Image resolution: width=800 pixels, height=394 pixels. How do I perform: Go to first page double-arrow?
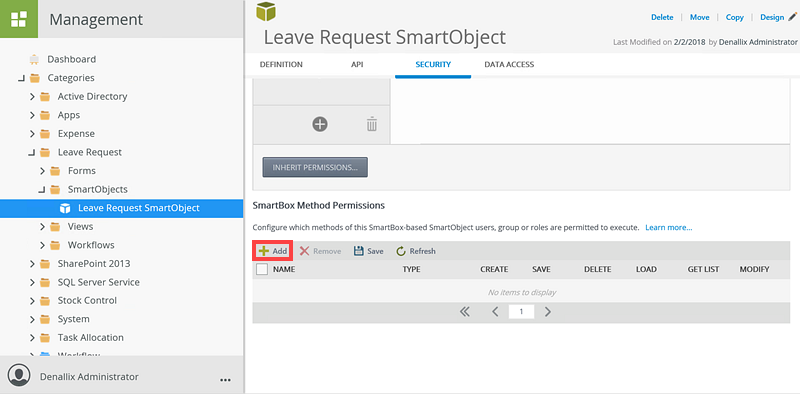click(x=464, y=311)
